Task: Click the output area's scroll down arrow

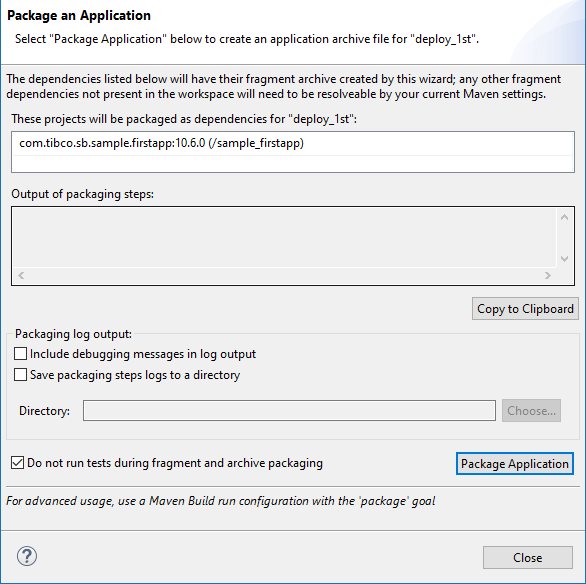Action: coord(564,259)
